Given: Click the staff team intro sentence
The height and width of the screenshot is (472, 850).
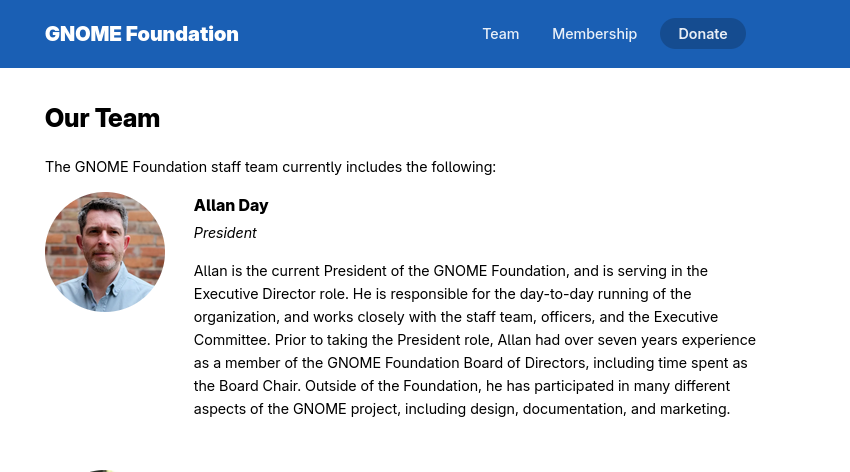Looking at the screenshot, I should pos(270,167).
